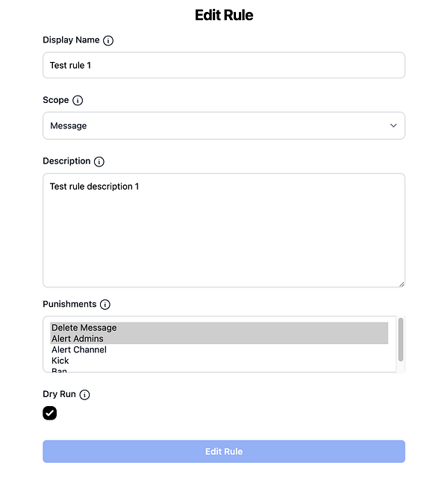The image size is (448, 477).
Task: Choose Alert Channel punishment option
Action: click(79, 349)
